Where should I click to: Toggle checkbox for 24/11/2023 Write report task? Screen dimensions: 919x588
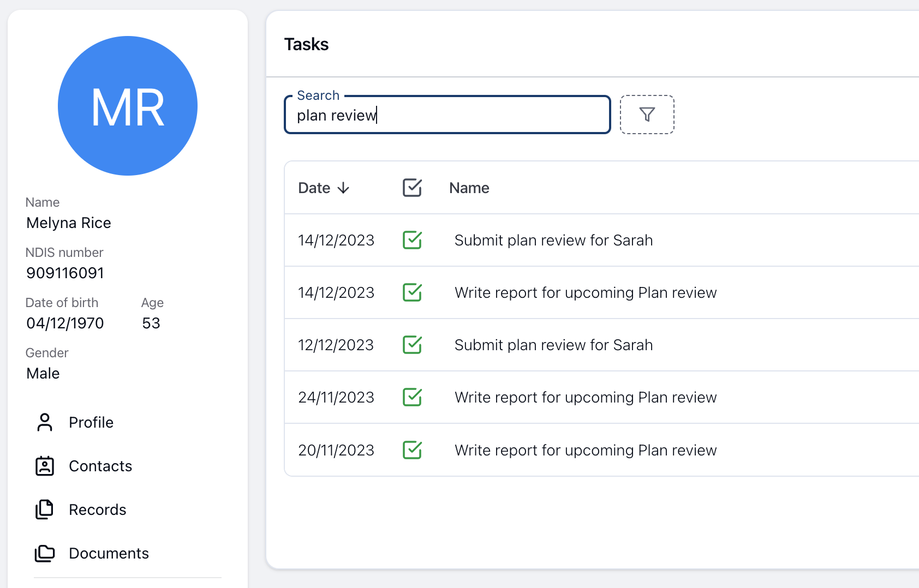pyautogui.click(x=412, y=397)
